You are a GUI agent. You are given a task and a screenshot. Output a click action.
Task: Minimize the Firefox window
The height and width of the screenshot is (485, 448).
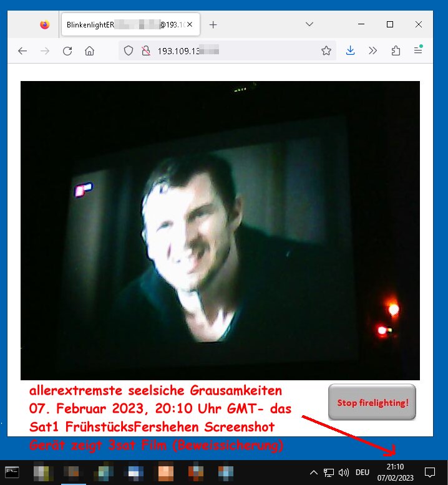tap(361, 24)
